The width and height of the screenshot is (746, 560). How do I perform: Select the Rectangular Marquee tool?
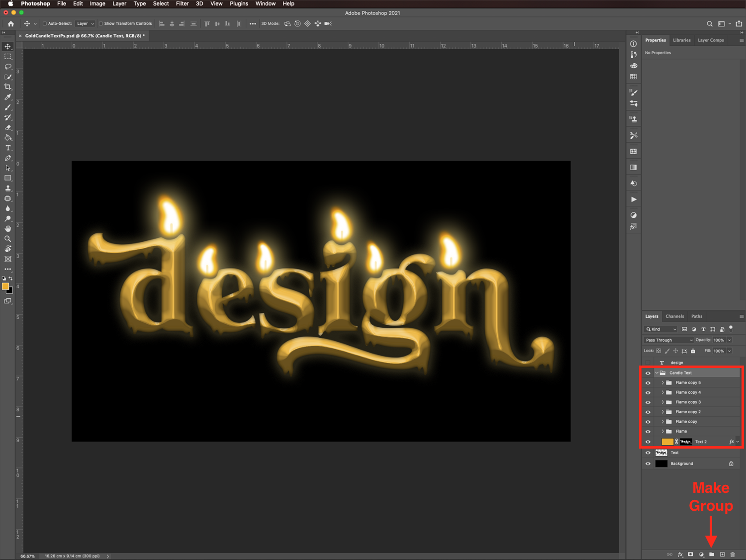tap(8, 57)
